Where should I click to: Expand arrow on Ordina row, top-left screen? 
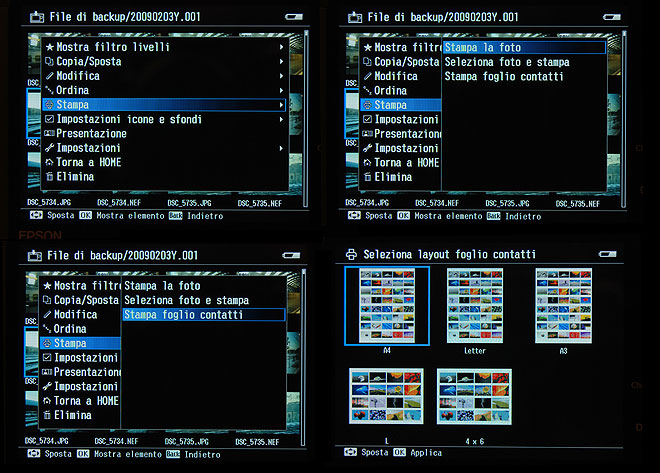(x=281, y=90)
